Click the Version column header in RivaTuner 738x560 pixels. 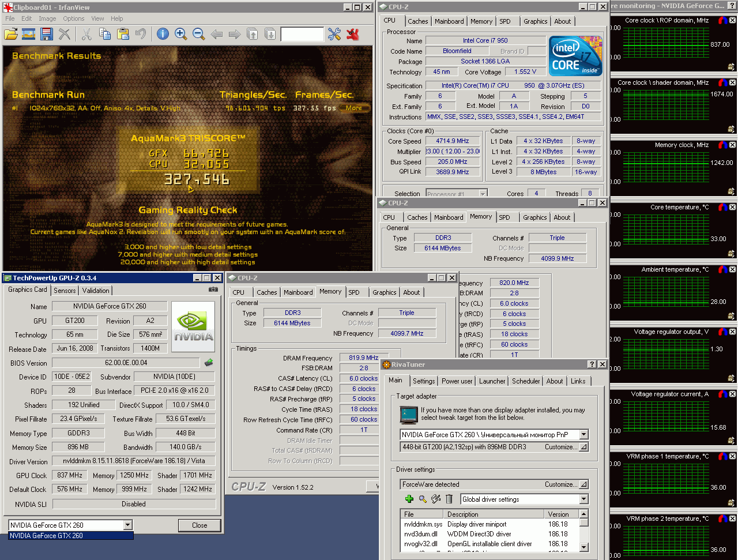click(562, 514)
